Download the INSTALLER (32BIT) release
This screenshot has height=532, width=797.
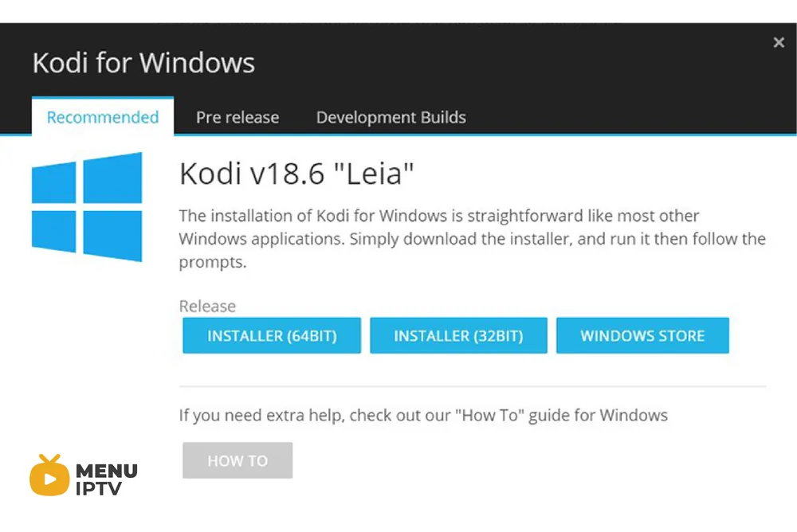[x=458, y=335]
